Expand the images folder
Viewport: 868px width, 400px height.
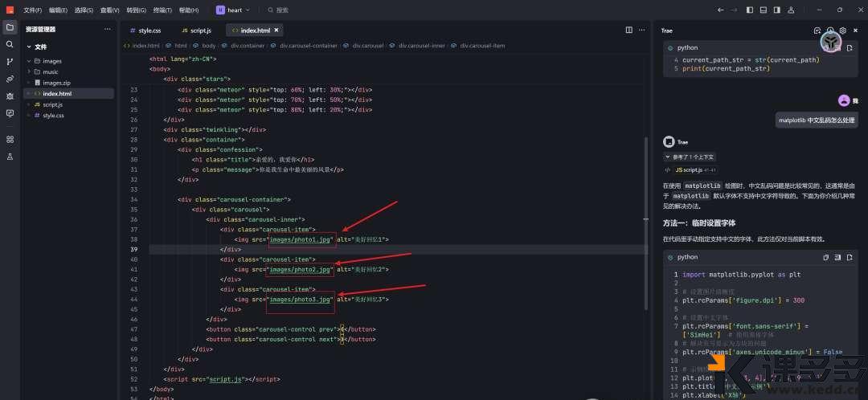point(51,61)
